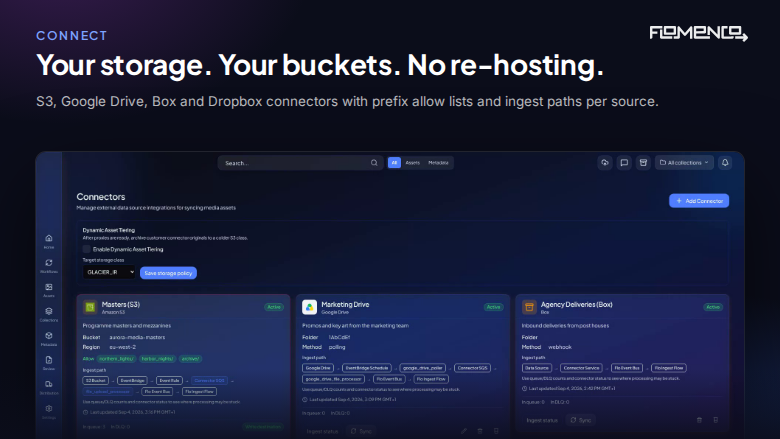Click the harbor_nights/ allow prefix tag
The width and height of the screenshot is (780, 439).
[x=157, y=358]
